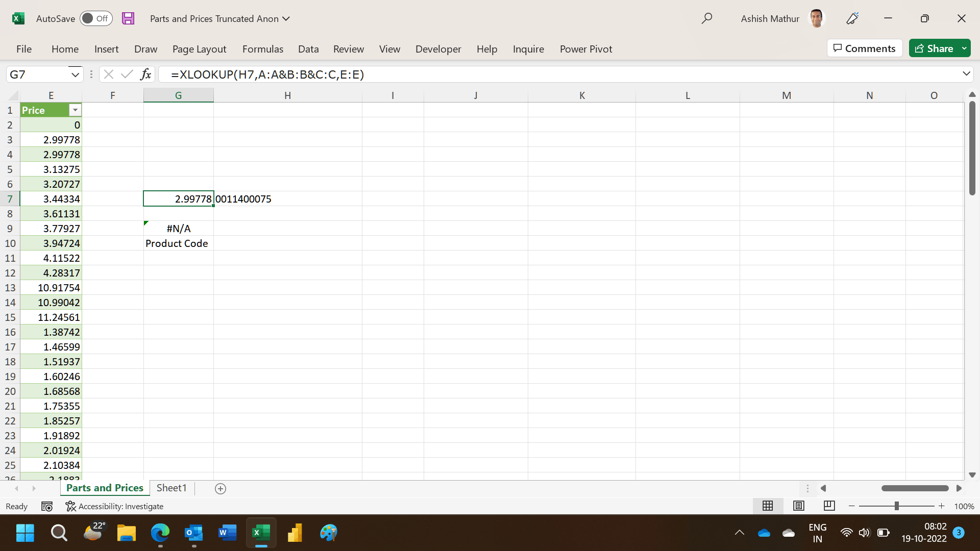Open the Share button dropdown arrow
Image resolution: width=980 pixels, height=551 pixels.
click(964, 48)
